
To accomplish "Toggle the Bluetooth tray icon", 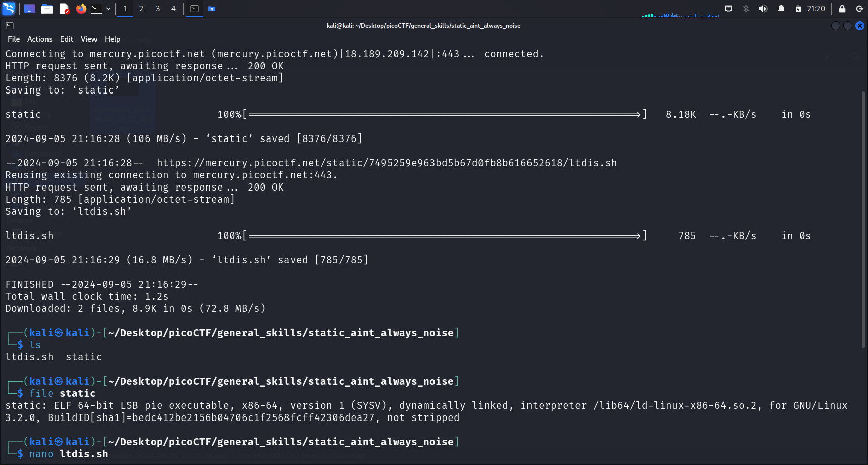I will click(746, 9).
